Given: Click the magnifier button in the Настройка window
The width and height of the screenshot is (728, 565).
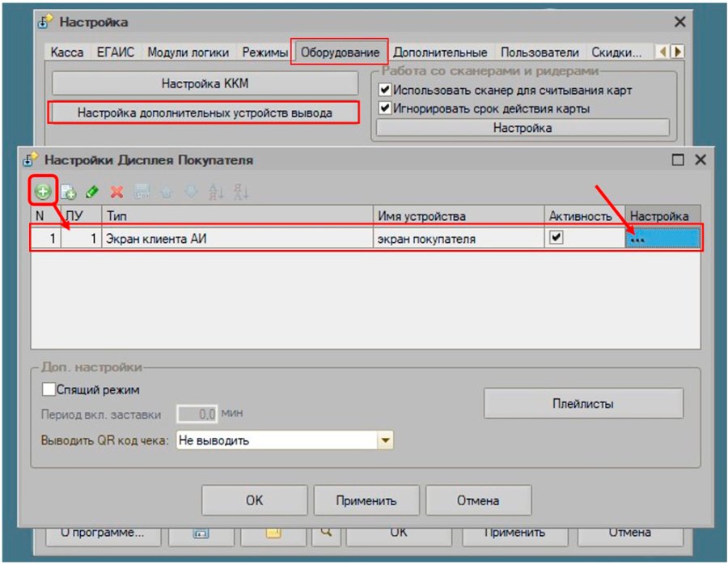Looking at the screenshot, I should click(326, 535).
